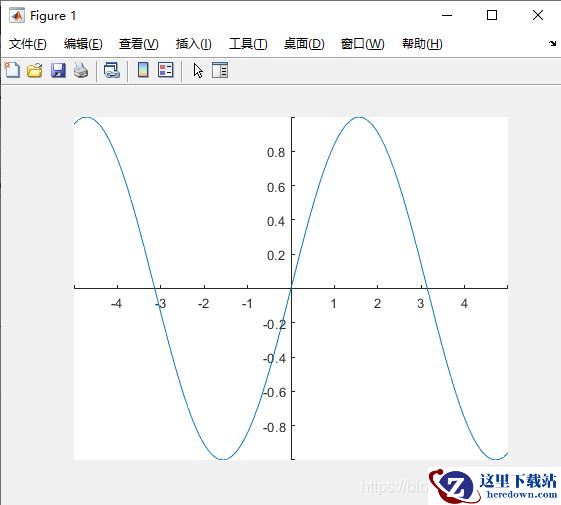Click the sine curve peak near x=2
The height and width of the screenshot is (505, 561).
coord(360,117)
